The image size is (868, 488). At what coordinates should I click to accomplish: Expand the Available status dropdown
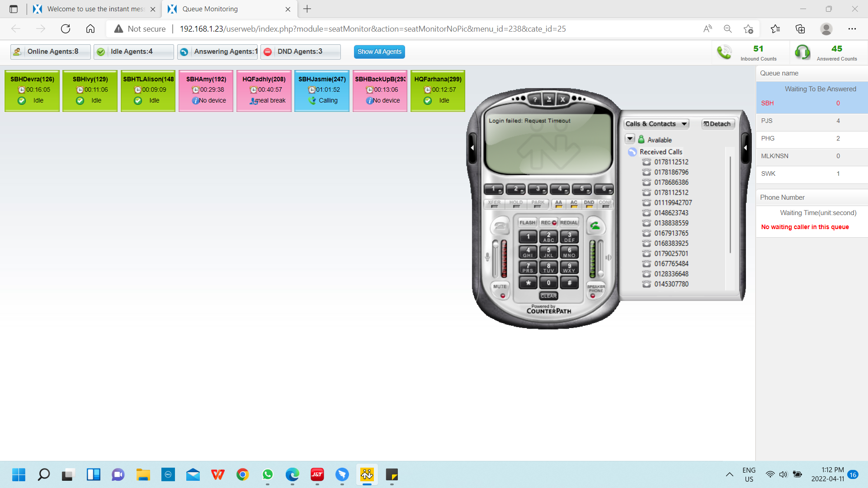pos(630,139)
